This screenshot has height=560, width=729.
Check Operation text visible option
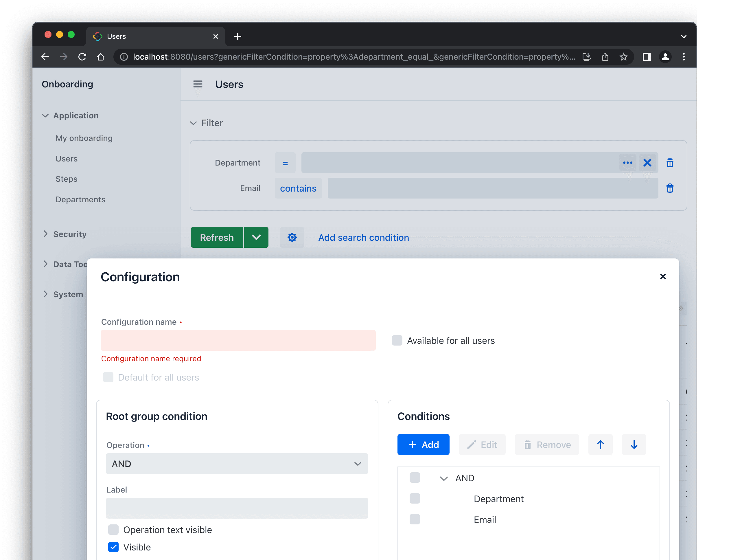(113, 529)
